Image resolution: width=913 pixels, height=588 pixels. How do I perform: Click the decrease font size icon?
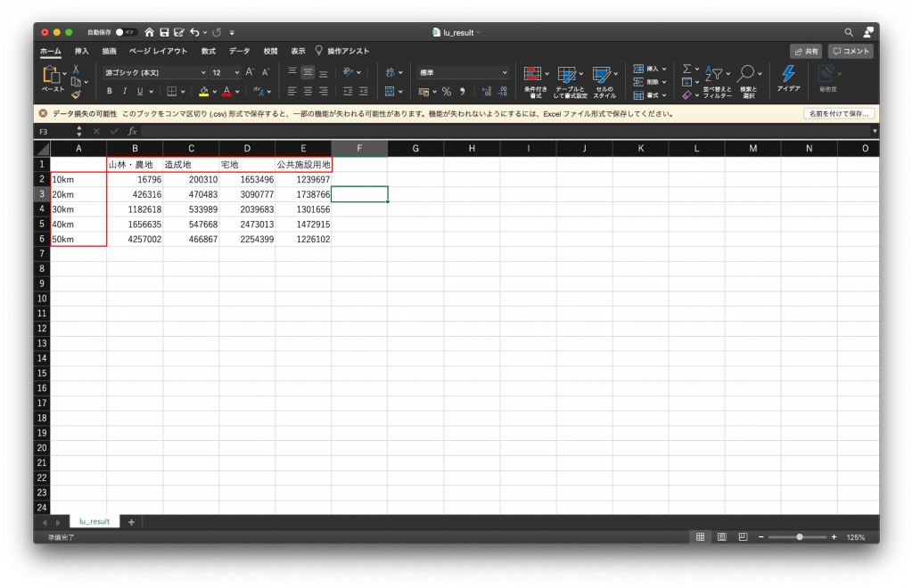266,72
